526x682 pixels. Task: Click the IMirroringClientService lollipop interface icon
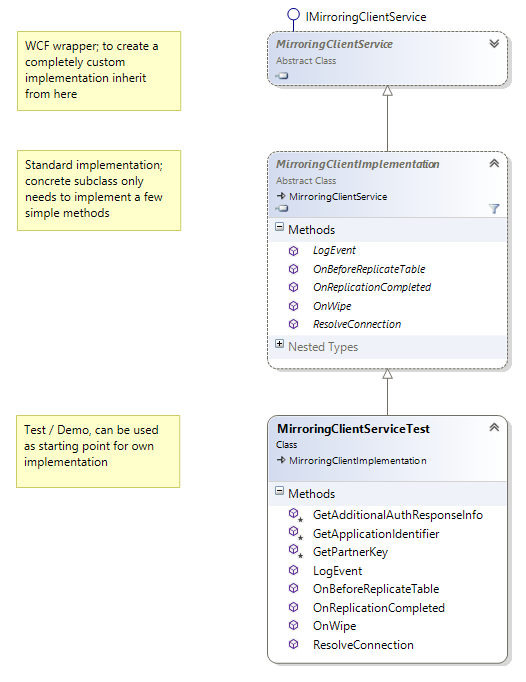294,15
